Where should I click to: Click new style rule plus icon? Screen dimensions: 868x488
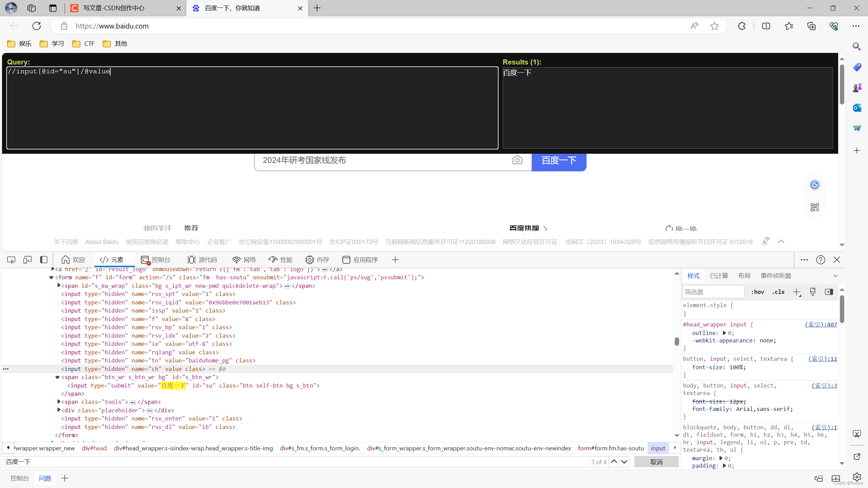[796, 292]
